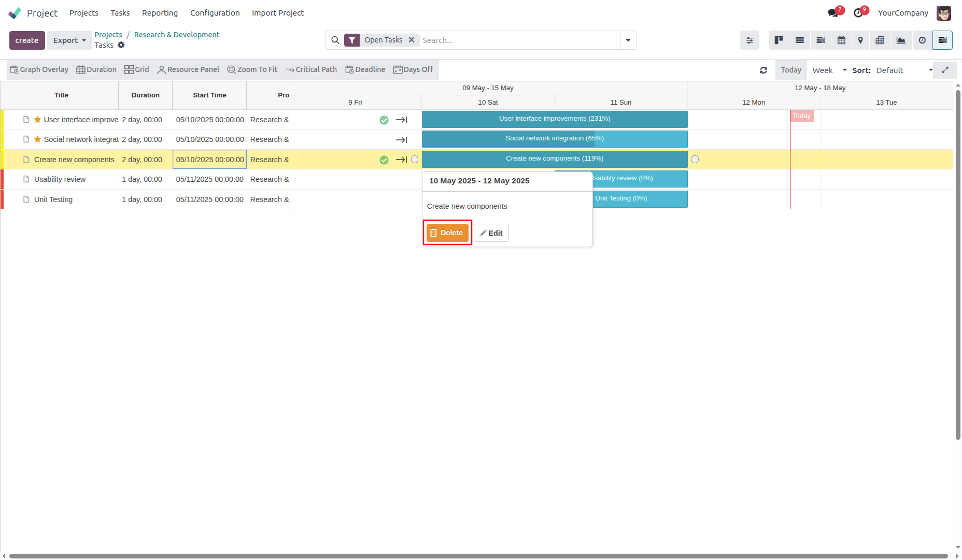Expand Gantt chart to fullscreen

(x=945, y=70)
